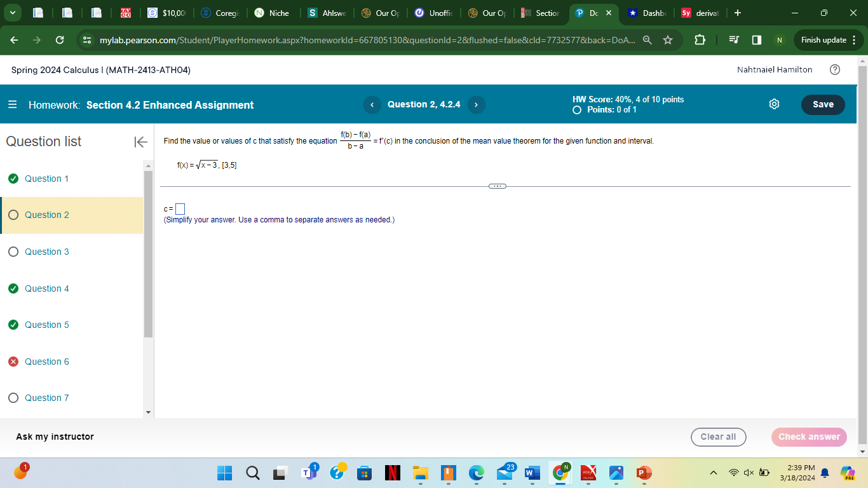This screenshot has height=488, width=868.
Task: Switch to the Unoffic browser tab
Action: click(x=433, y=13)
